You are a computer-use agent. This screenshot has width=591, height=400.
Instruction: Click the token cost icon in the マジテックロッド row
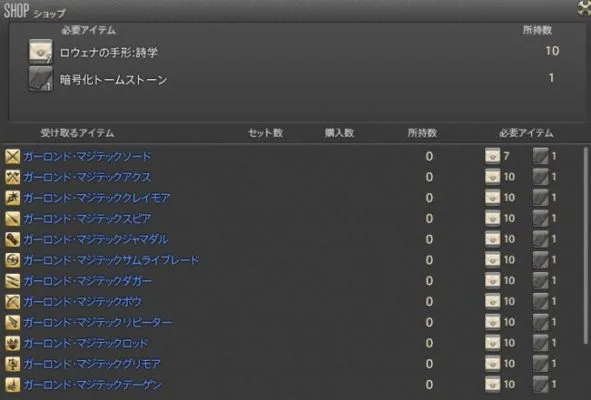click(x=493, y=343)
